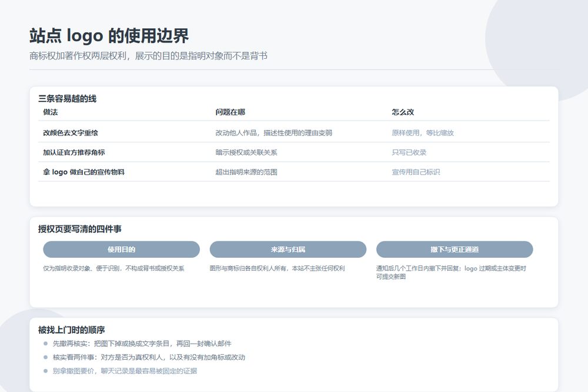This screenshot has width=588, height=392.
Task: Click the 来源与归属 pill button
Action: pyautogui.click(x=288, y=250)
